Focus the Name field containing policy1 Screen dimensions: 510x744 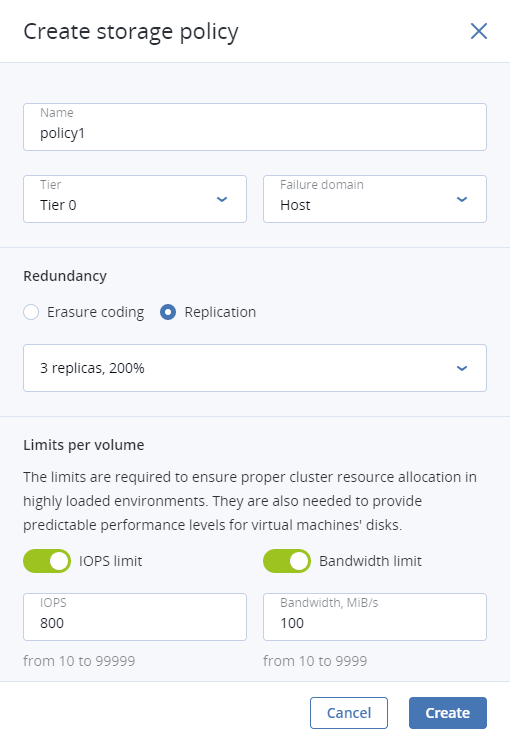(255, 127)
